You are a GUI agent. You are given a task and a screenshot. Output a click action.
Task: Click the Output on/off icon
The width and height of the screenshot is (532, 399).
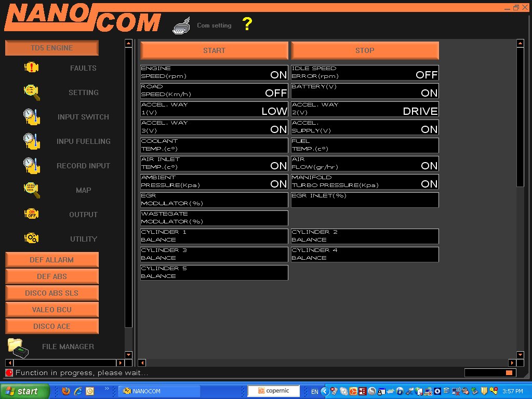[x=32, y=214]
